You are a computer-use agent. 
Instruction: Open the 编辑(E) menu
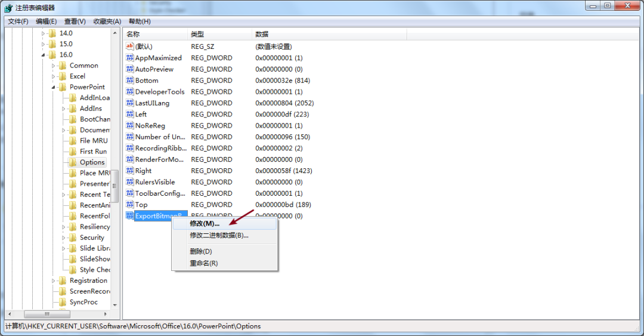click(x=47, y=21)
